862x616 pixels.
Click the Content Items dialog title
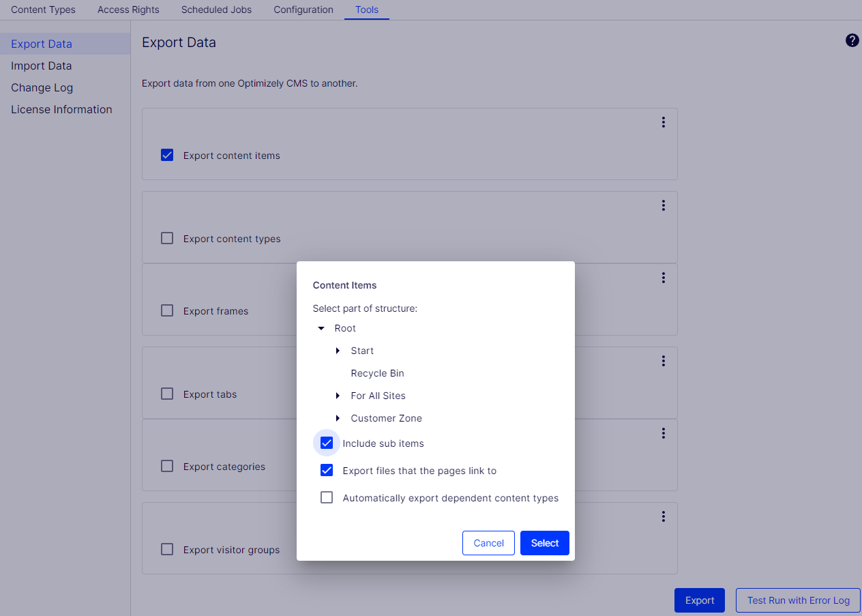point(344,285)
